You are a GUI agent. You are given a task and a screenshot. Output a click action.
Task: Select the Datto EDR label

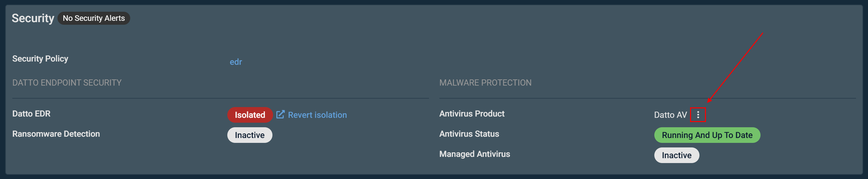[31, 114]
